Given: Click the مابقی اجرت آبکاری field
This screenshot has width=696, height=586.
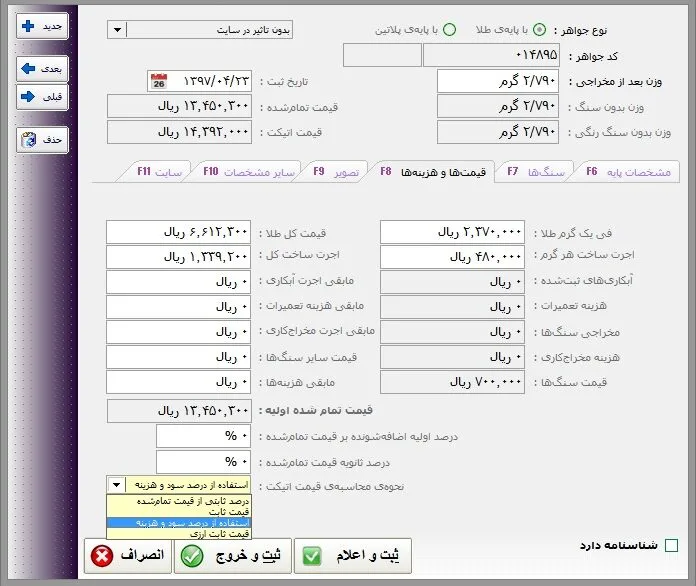Looking at the screenshot, I should click(x=178, y=282).
